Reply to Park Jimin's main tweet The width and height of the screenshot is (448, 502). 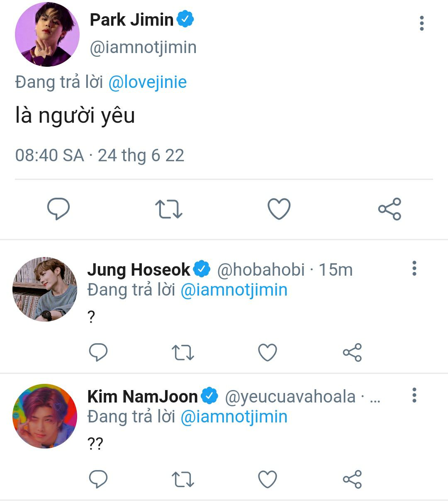click(x=58, y=209)
